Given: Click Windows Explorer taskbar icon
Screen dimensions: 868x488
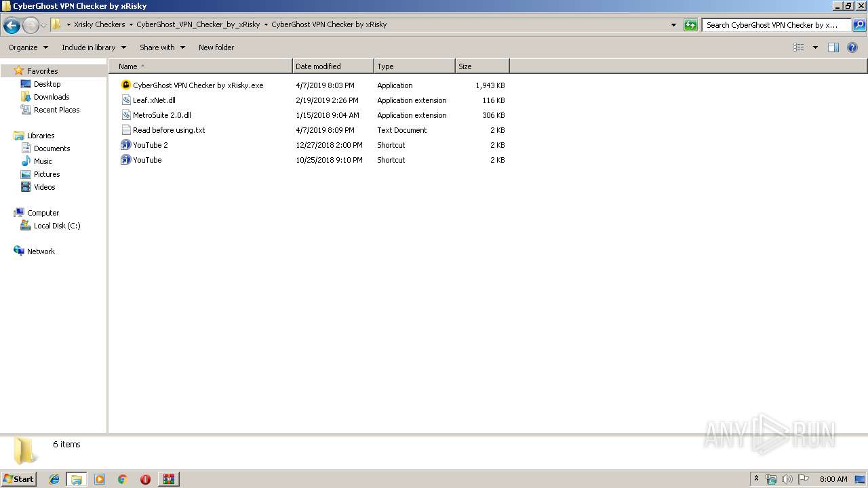Looking at the screenshot, I should (77, 479).
